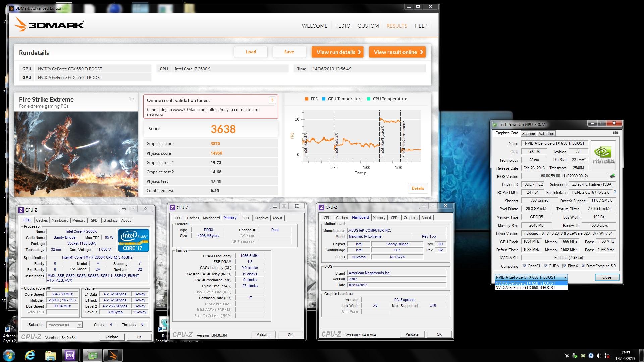Viewport: 644px width, 362px height.
Task: Click the blue GPU Temperature legend swatch
Action: click(x=324, y=99)
